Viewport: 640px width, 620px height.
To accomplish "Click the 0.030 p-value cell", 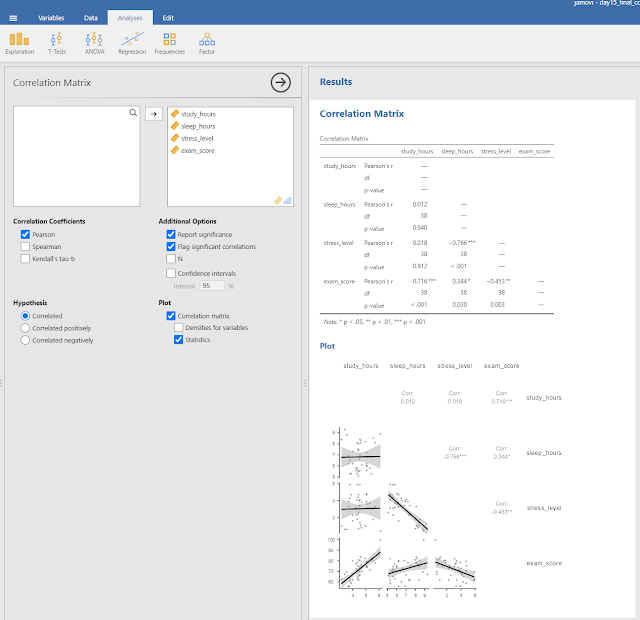I will 460,304.
